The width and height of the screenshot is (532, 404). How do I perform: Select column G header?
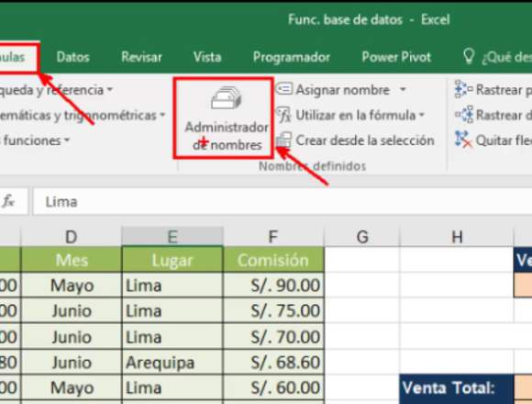point(362,236)
